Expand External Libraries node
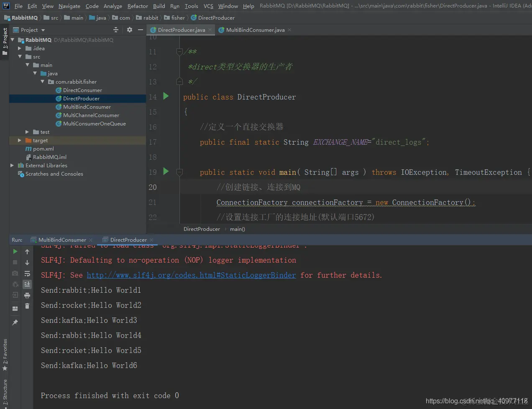 [12, 165]
